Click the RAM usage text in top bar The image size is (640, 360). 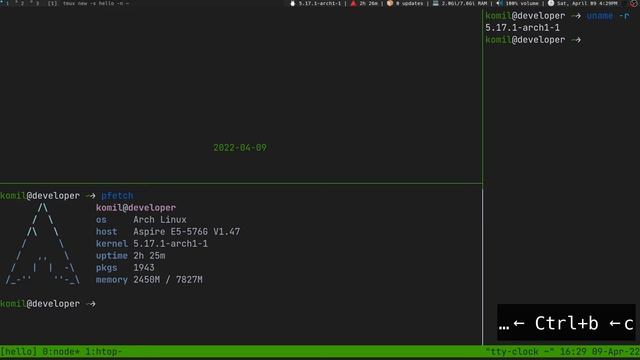(464, 3)
